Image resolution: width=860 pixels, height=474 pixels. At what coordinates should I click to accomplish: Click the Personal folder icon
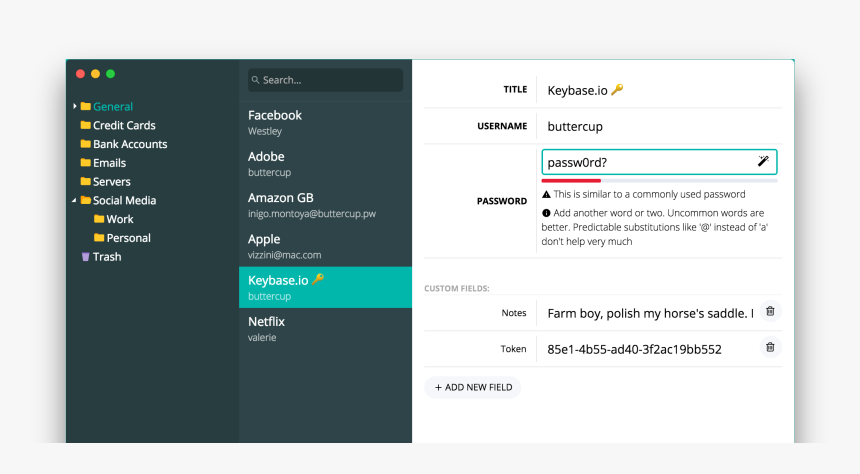[99, 238]
